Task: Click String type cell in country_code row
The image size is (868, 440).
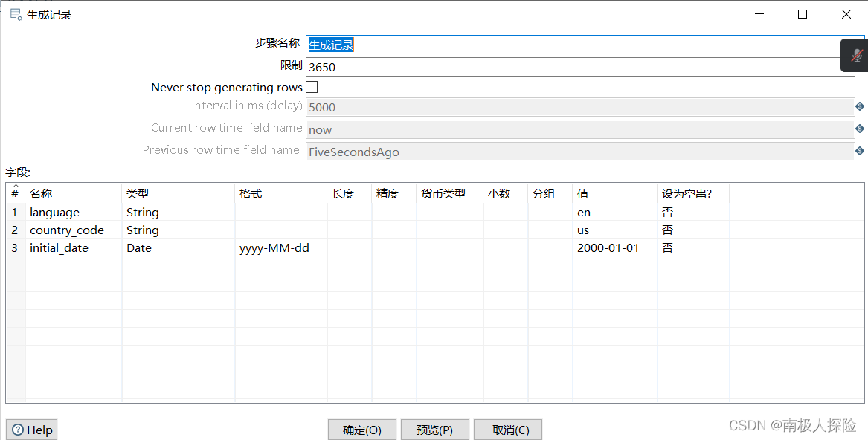Action: pyautogui.click(x=179, y=230)
